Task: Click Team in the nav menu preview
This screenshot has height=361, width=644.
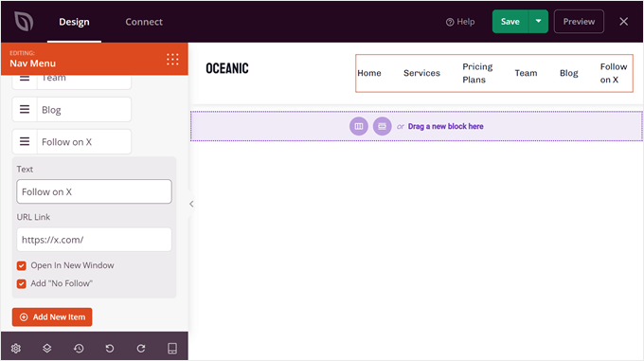Action: click(x=527, y=73)
